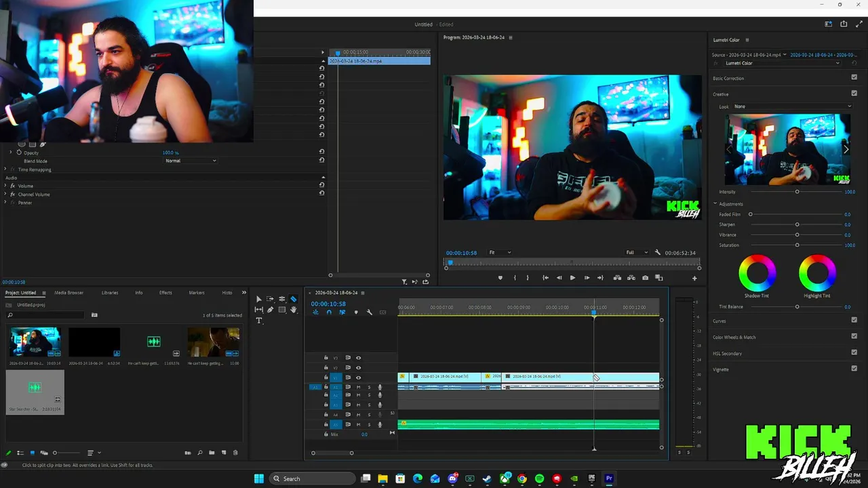The height and width of the screenshot is (488, 868).
Task: Toggle Basic Correction checkbox
Action: point(854,77)
